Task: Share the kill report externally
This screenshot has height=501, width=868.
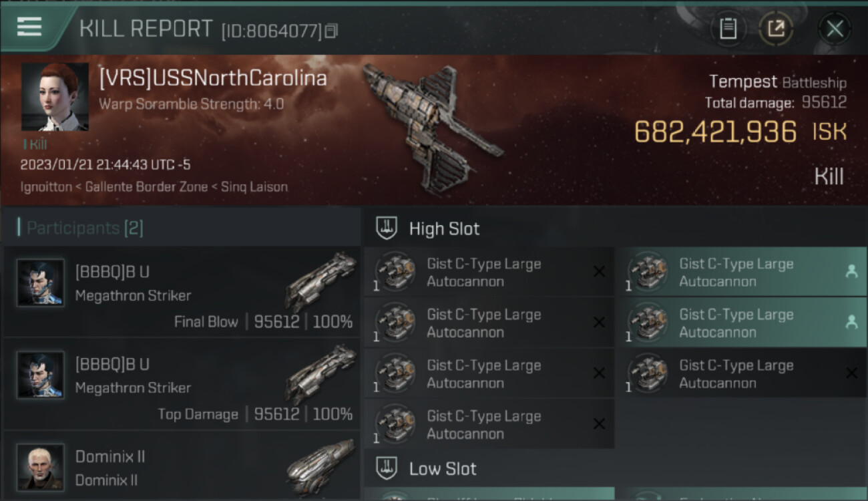Action: tap(776, 29)
